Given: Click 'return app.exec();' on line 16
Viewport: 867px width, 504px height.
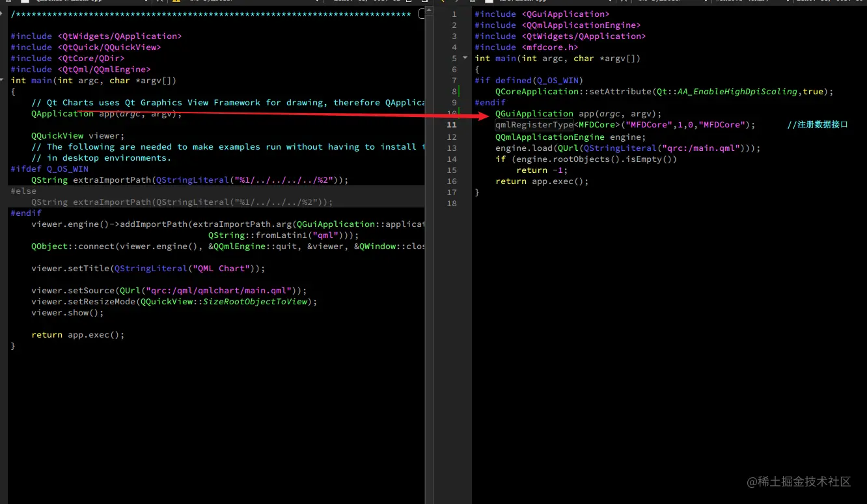Looking at the screenshot, I should point(542,181).
